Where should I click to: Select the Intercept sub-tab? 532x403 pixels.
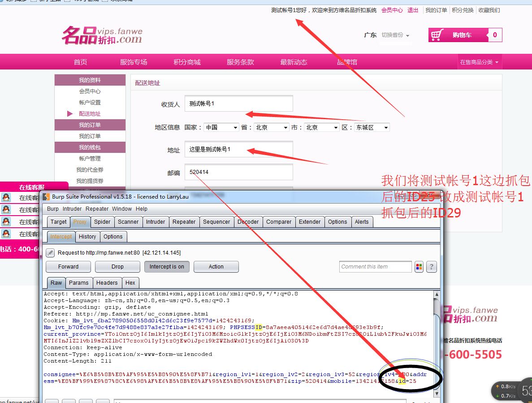coord(61,236)
